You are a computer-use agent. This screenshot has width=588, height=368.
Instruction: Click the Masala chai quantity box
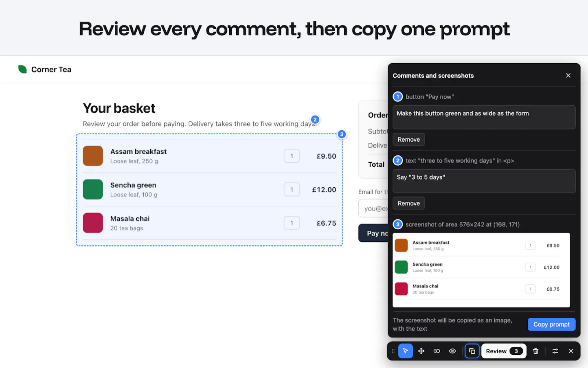[292, 223]
